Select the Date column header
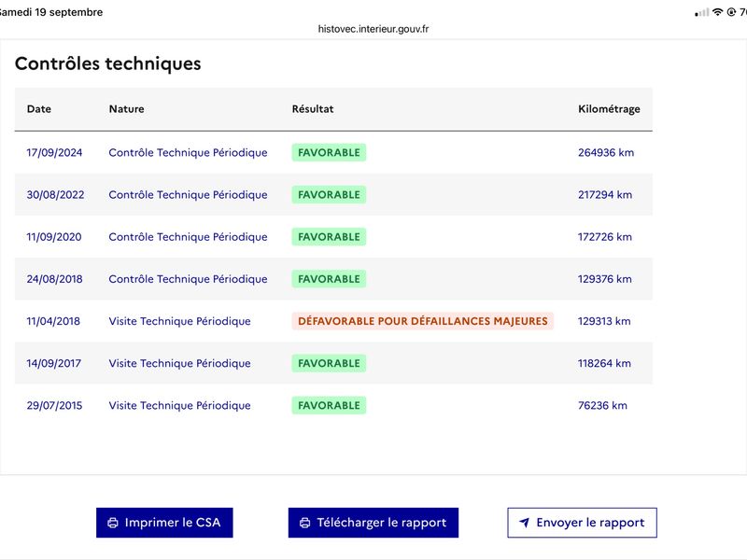 point(39,109)
